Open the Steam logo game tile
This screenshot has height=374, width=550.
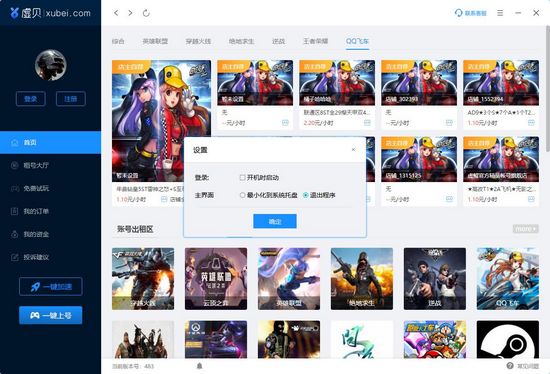tap(508, 339)
